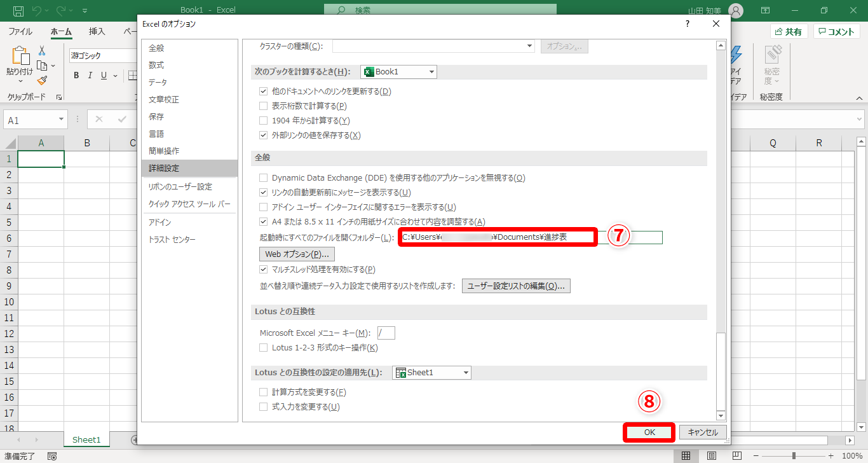Screen dimensions: 868x463
Task: Click the zoom in plus icon
Action: coord(832,456)
